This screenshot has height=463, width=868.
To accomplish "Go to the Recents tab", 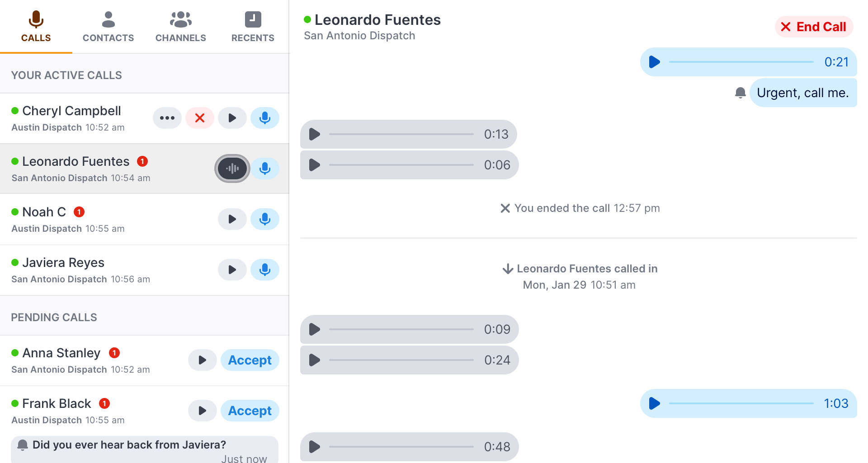I will tap(253, 27).
